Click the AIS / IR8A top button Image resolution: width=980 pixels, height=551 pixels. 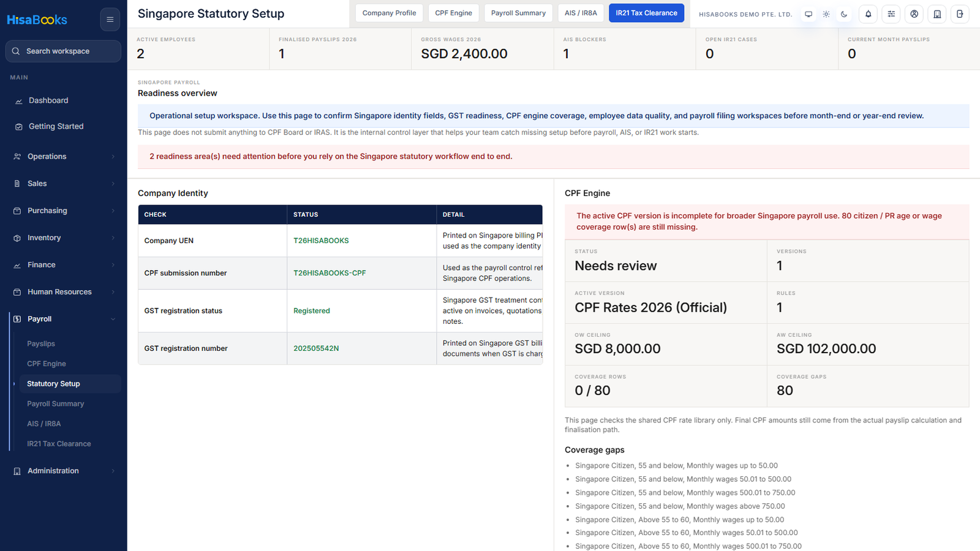[x=581, y=13]
